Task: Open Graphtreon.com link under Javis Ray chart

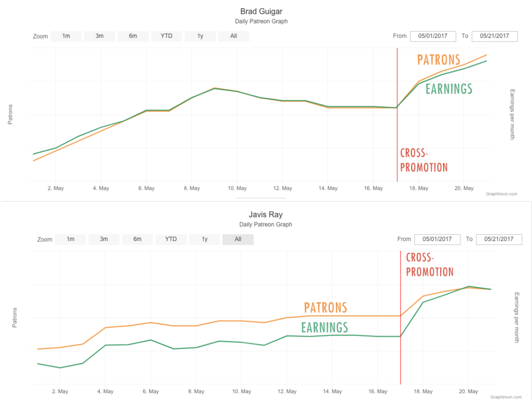Action: point(506,397)
